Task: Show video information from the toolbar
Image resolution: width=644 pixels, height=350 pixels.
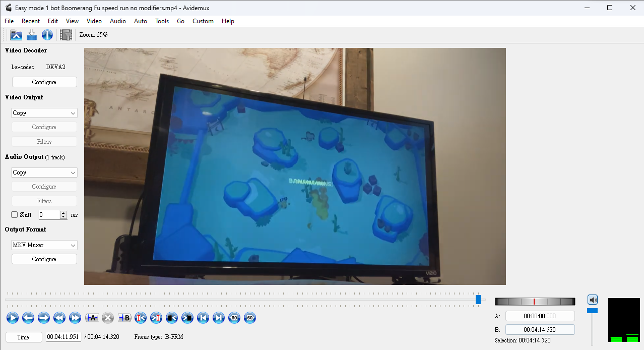Action: pyautogui.click(x=47, y=35)
